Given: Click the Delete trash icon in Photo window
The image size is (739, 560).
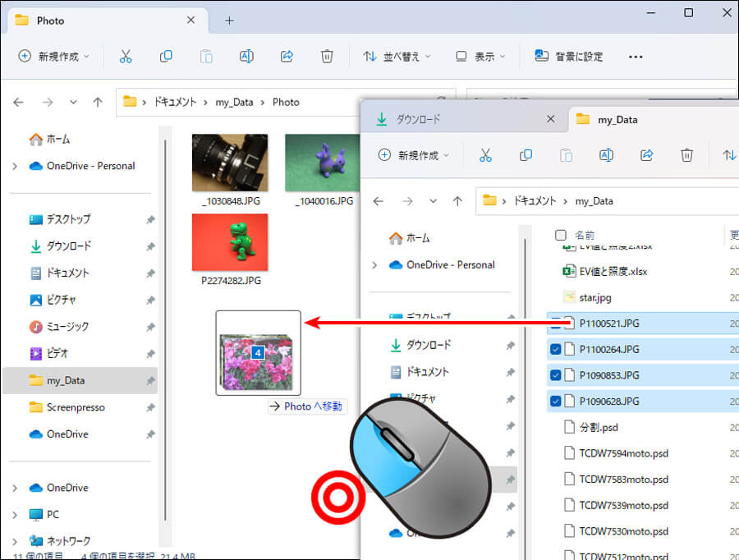Looking at the screenshot, I should pos(327,57).
